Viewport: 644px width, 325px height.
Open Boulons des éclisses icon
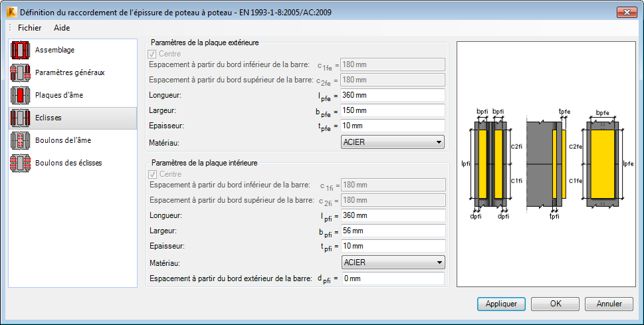click(20, 163)
